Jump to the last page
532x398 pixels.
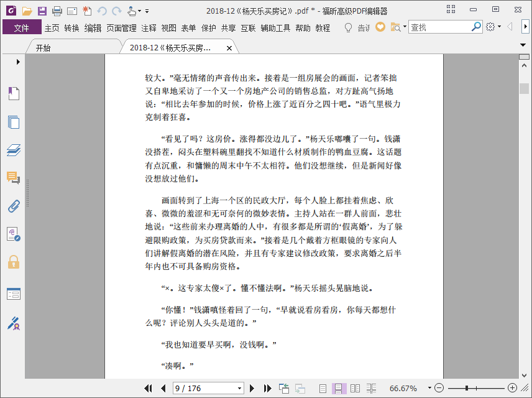(x=268, y=388)
